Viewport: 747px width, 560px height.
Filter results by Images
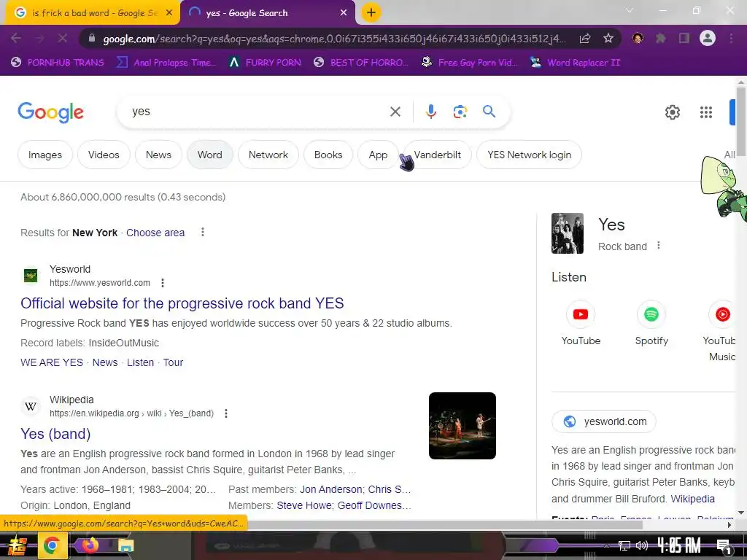(44, 155)
